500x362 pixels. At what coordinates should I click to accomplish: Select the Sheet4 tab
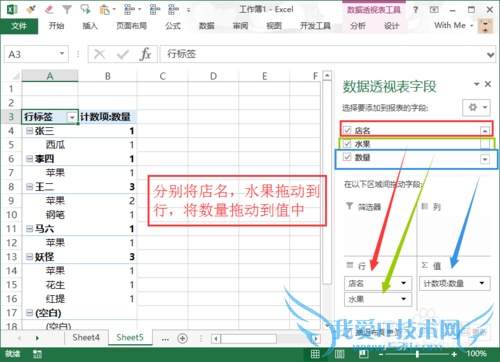pos(86,338)
